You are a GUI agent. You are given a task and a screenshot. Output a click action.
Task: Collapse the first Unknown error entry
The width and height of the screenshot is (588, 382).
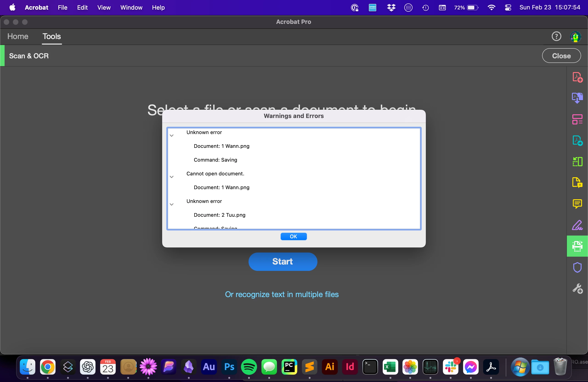(x=172, y=136)
